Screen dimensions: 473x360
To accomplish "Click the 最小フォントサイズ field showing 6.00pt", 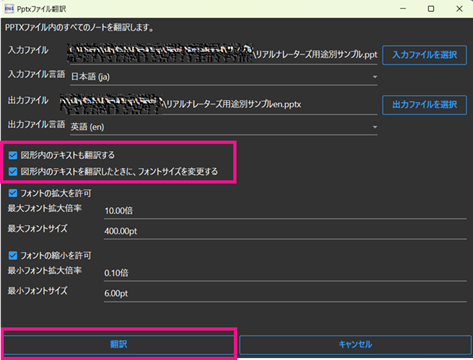I will pyautogui.click(x=285, y=294).
